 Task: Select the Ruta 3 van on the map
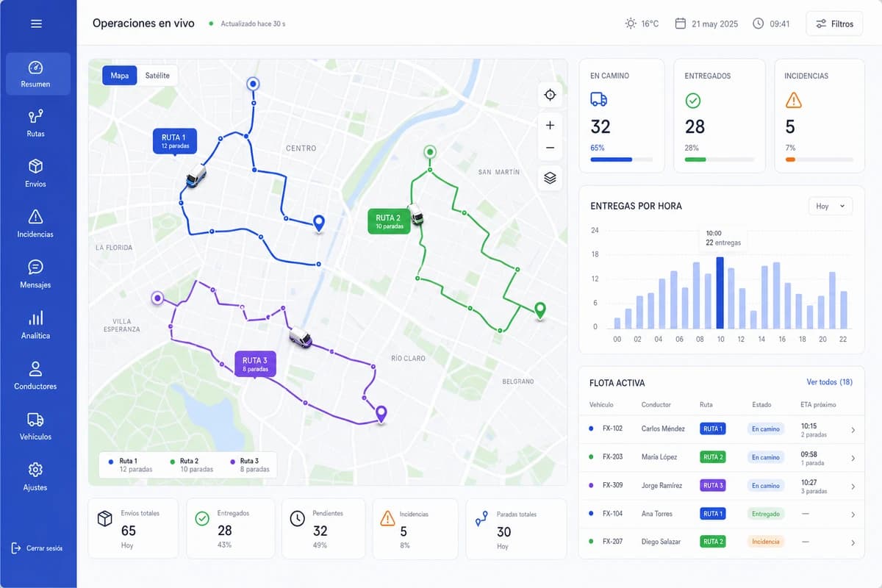pos(301,338)
